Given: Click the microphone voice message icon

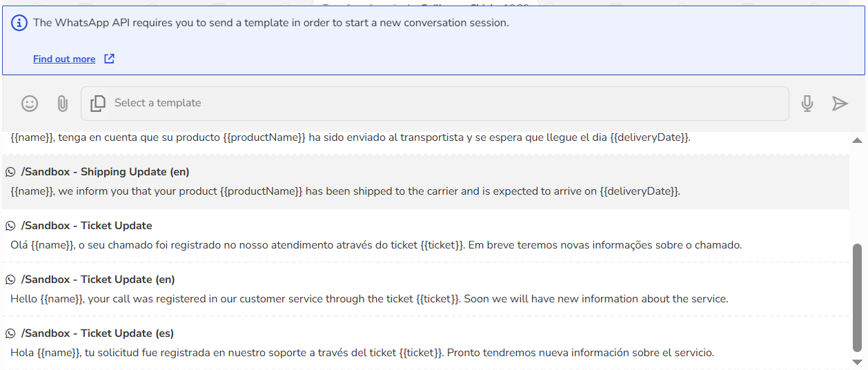Looking at the screenshot, I should [x=807, y=104].
